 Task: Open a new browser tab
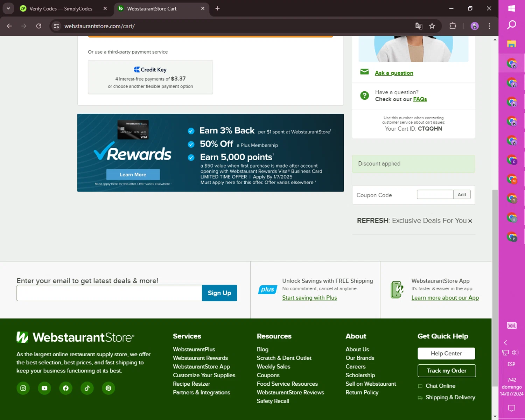217,8
